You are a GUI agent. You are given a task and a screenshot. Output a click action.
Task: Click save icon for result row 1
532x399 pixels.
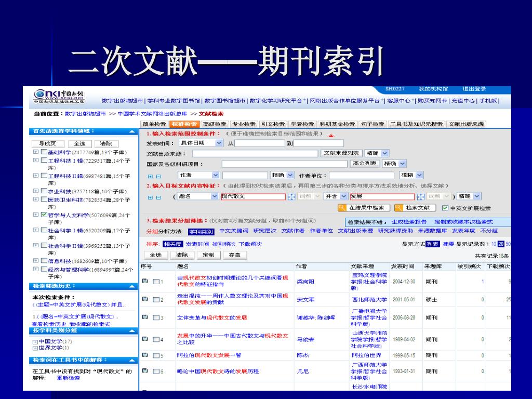tap(145, 281)
